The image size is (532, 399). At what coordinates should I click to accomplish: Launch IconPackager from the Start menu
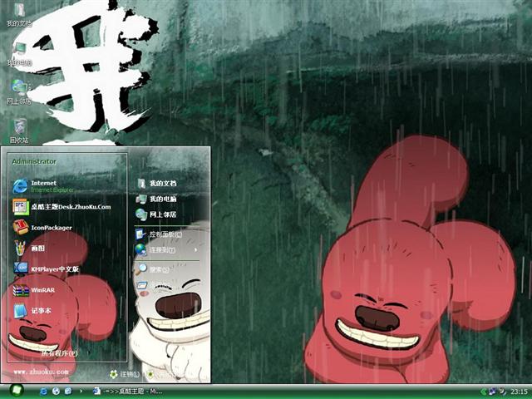(x=42, y=227)
